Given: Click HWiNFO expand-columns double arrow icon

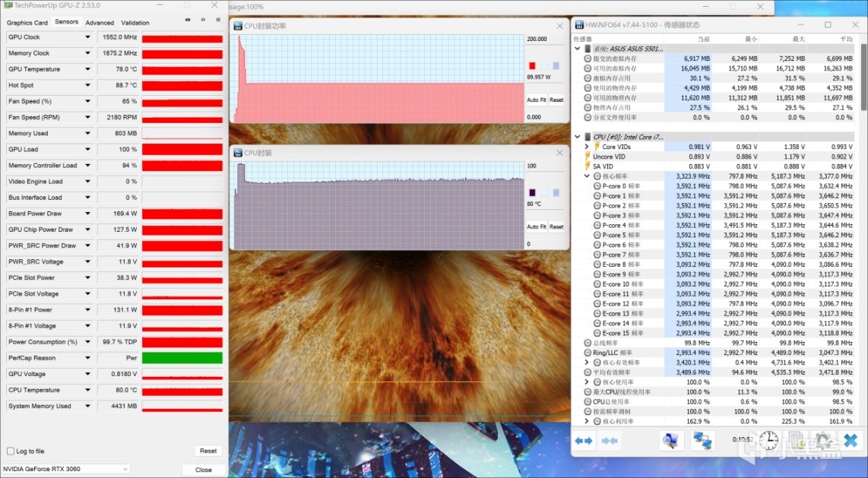Looking at the screenshot, I should pyautogui.click(x=584, y=441).
